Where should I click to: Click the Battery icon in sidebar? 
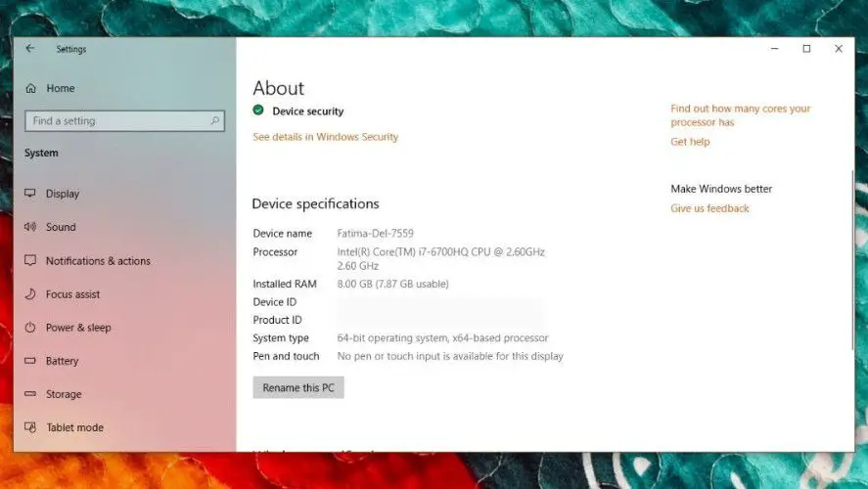pyautogui.click(x=30, y=361)
